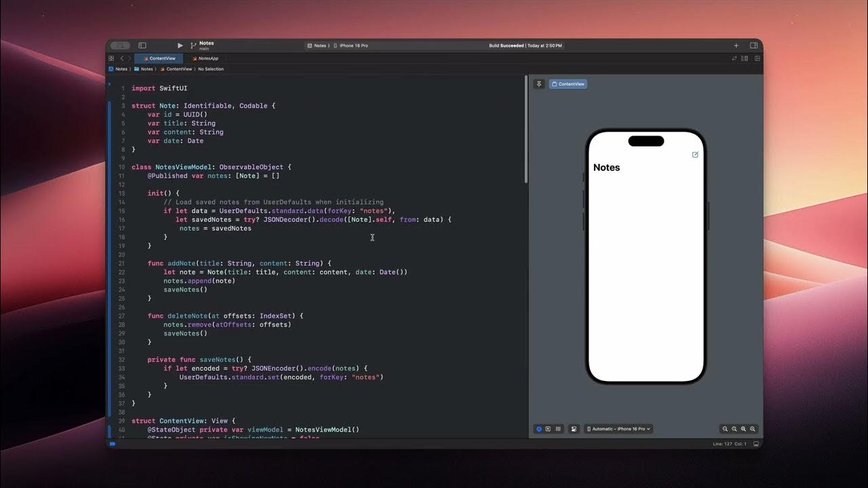This screenshot has height=488, width=868.
Task: Click line number 10 in gutter
Action: click(x=121, y=167)
